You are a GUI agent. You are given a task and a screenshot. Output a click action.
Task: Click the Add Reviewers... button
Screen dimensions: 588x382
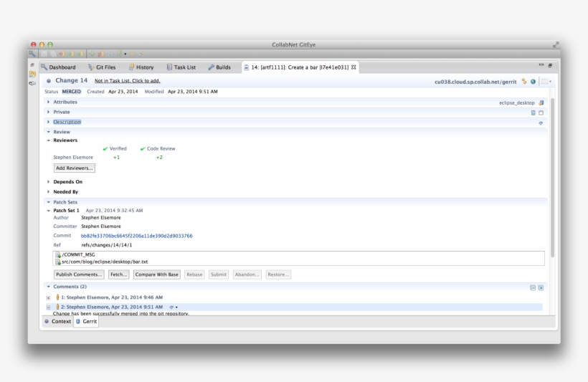click(x=75, y=168)
